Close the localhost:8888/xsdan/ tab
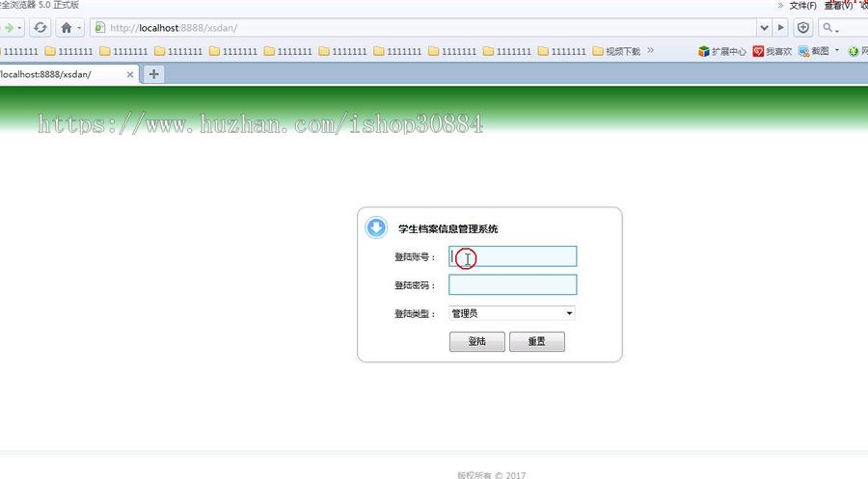Image resolution: width=868 pixels, height=479 pixels. pos(129,74)
